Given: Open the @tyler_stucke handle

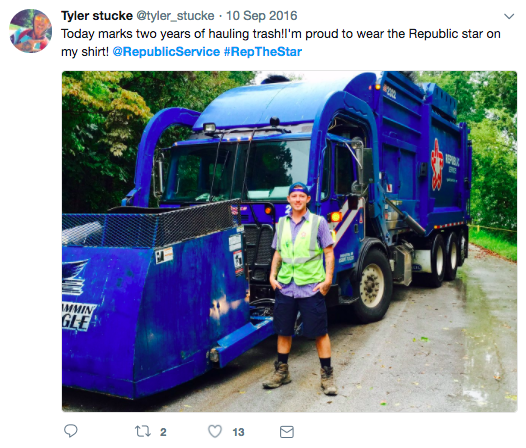Looking at the screenshot, I should coord(175,16).
